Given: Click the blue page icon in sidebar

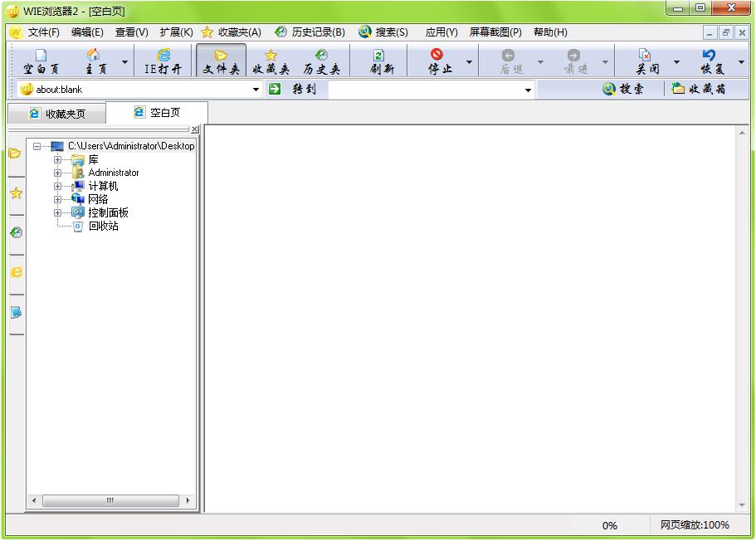Looking at the screenshot, I should point(16,313).
